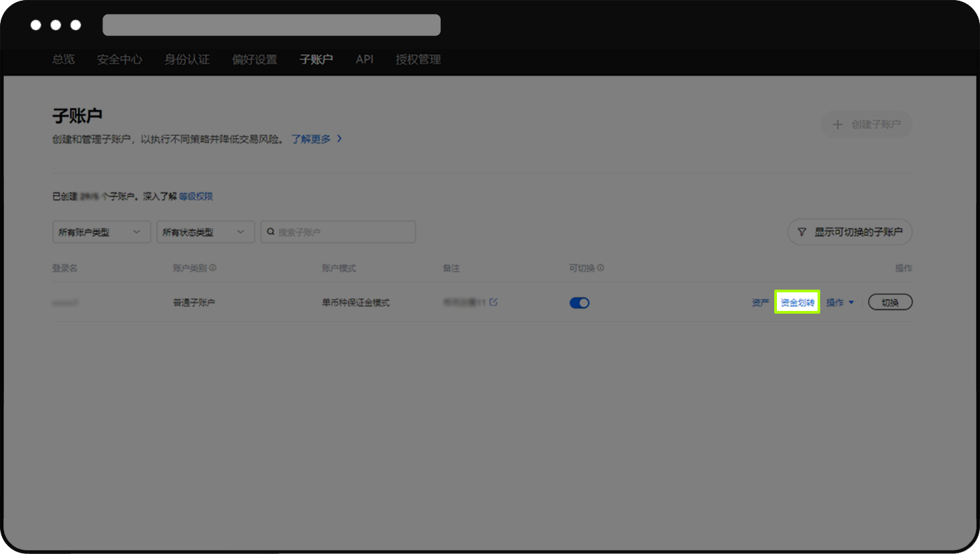This screenshot has width=980, height=554.
Task: Navigate to the 安全中心 tab
Action: 119,59
